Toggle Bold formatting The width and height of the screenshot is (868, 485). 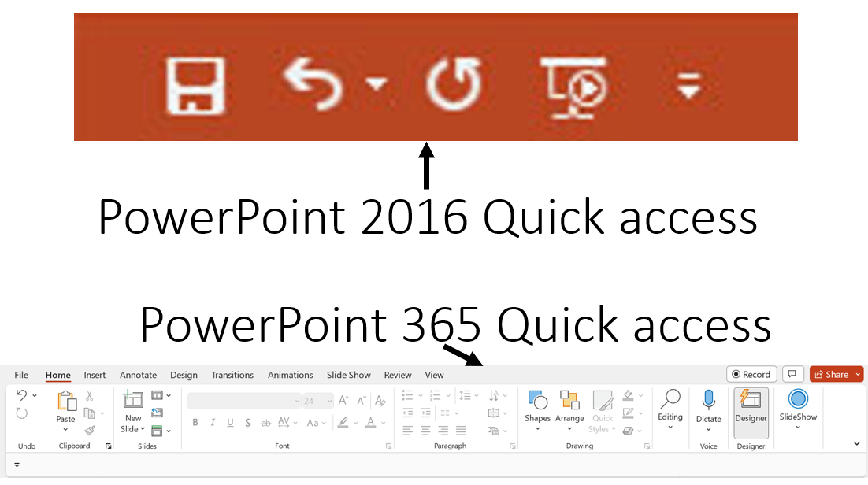pos(195,423)
